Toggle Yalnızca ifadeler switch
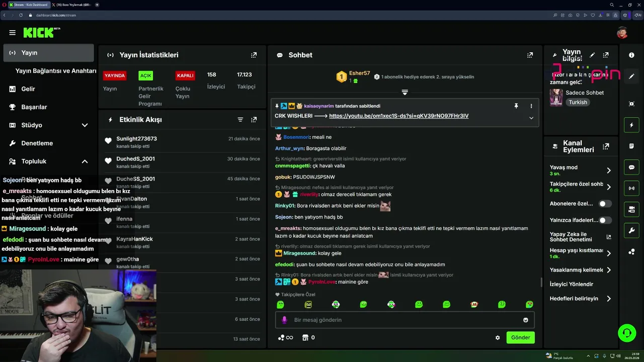 point(605,220)
